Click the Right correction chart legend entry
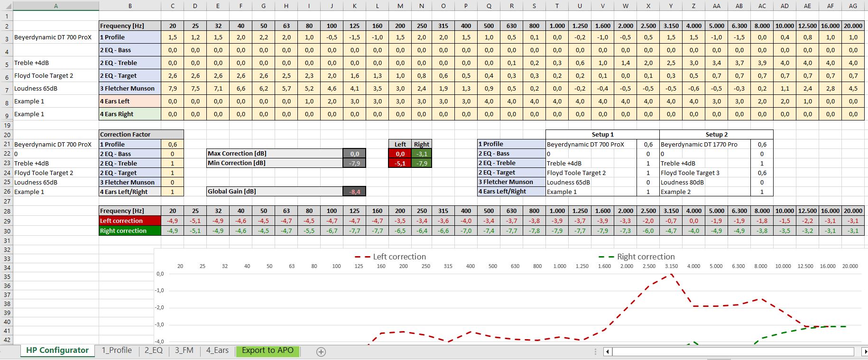This screenshot has height=360, width=868. 637,257
